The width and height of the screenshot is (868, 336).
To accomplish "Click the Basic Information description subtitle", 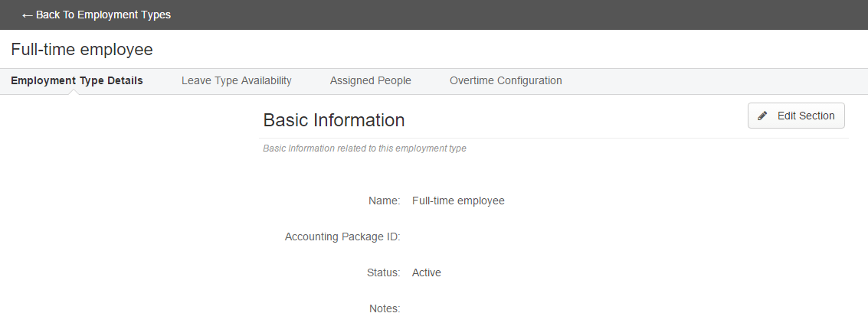I will 364,148.
